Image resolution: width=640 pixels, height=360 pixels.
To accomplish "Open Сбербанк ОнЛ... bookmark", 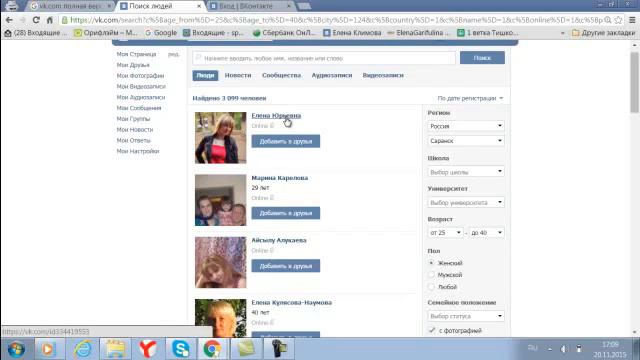I will (284, 33).
